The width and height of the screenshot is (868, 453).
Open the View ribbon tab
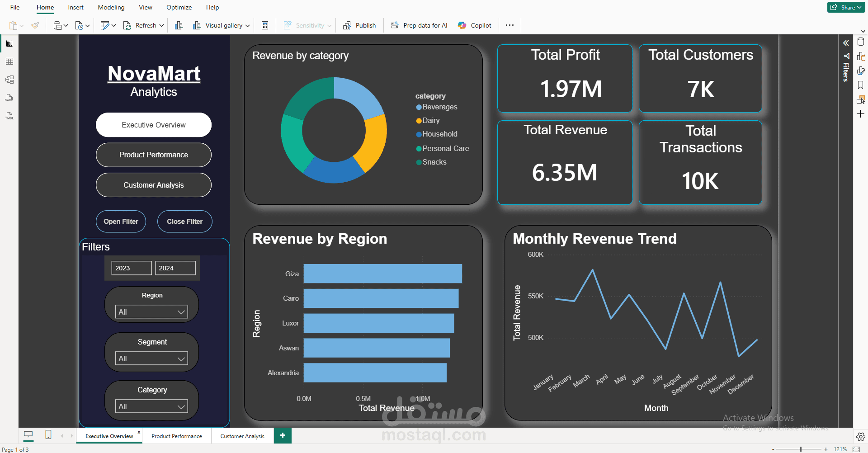pos(146,7)
